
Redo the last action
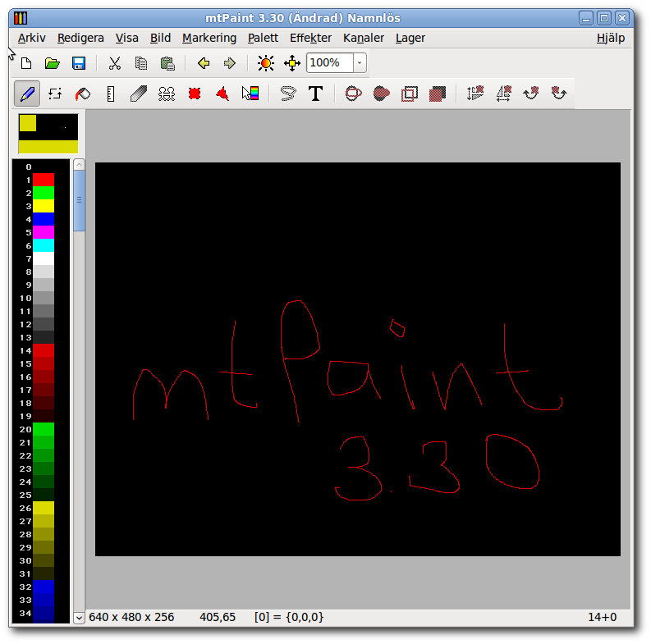pyautogui.click(x=230, y=63)
